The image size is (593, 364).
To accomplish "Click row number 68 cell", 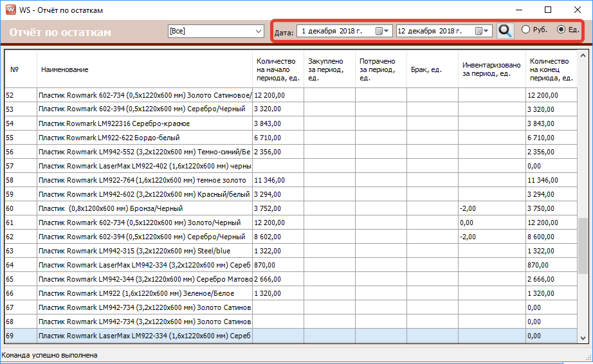I will pyautogui.click(x=21, y=322).
